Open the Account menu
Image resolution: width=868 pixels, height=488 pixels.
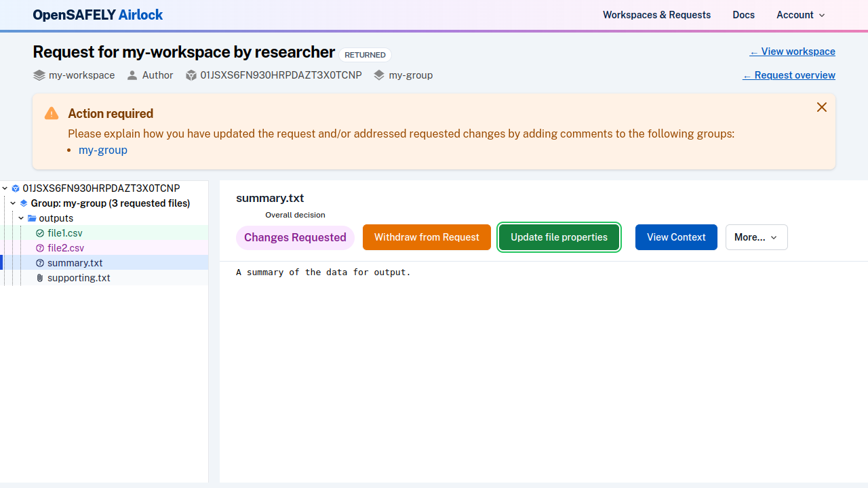point(800,15)
